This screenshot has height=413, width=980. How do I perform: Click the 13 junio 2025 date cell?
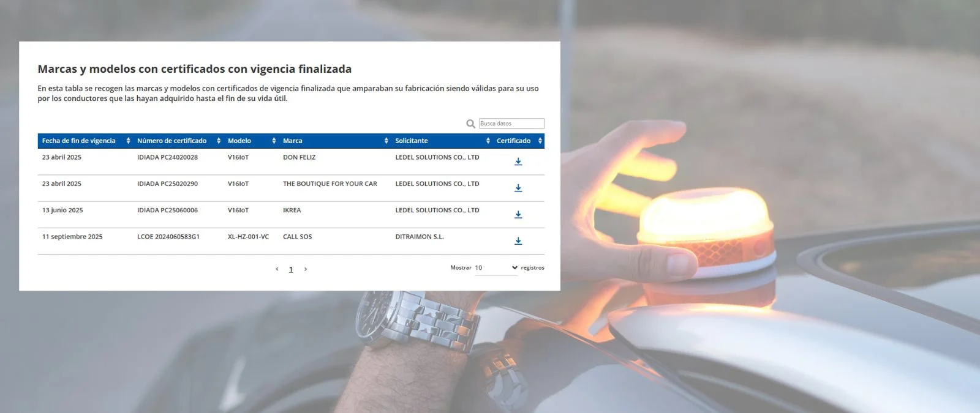tap(62, 210)
